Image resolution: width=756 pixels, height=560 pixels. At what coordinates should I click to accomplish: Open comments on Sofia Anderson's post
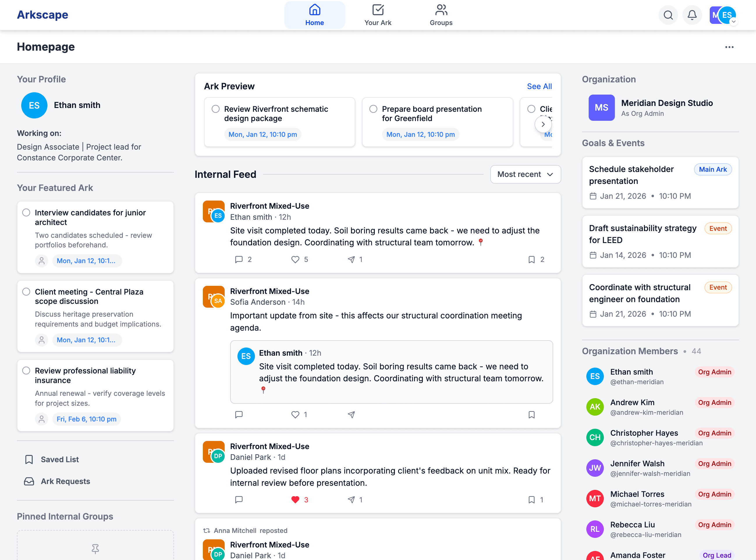pyautogui.click(x=239, y=414)
